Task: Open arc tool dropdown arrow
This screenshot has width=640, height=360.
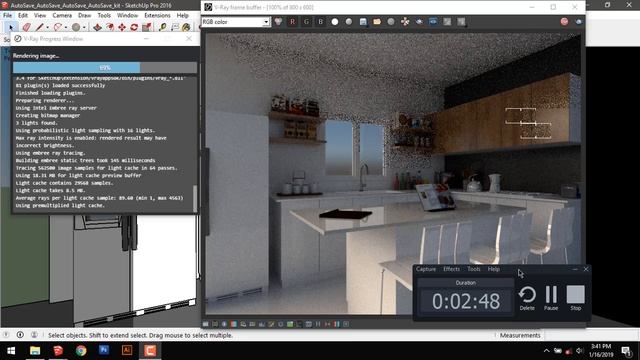Action: [x=66, y=28]
